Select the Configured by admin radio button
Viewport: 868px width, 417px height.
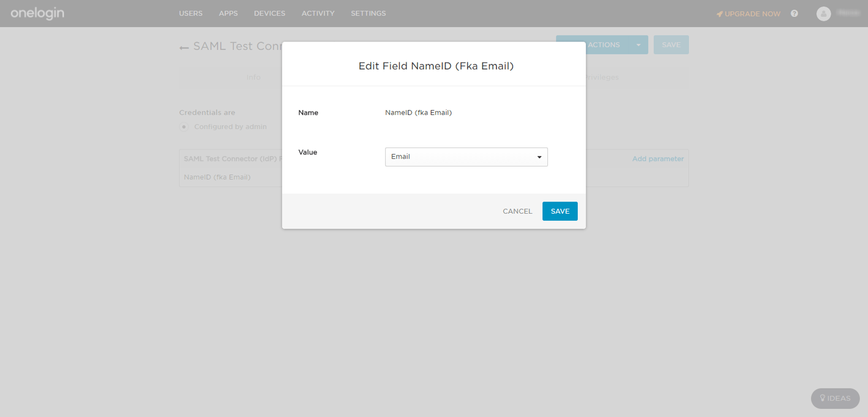point(184,127)
